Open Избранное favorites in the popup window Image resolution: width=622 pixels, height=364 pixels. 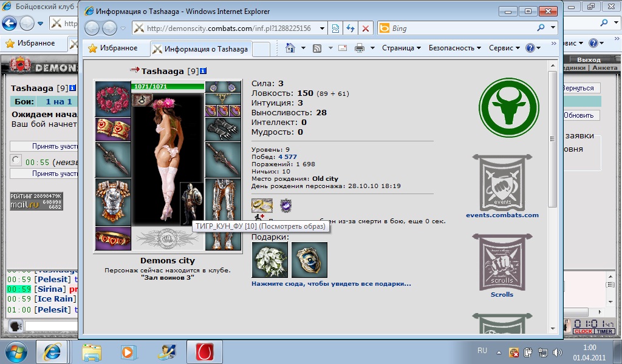(x=112, y=48)
